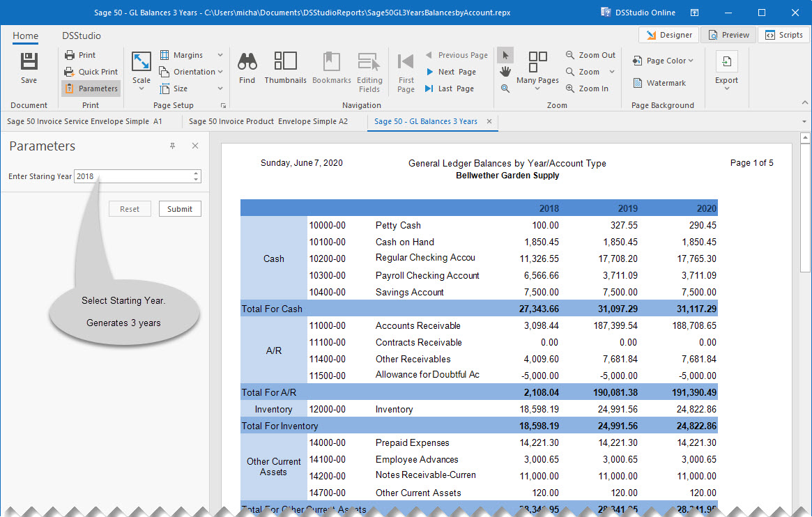Switch to the Scripts view
The width and height of the screenshot is (812, 517).
[x=784, y=35]
